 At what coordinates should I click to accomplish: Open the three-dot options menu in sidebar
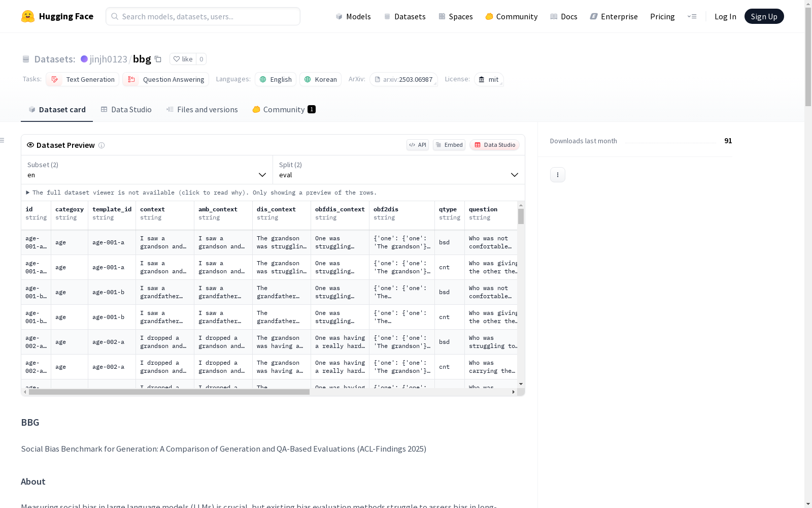click(558, 175)
